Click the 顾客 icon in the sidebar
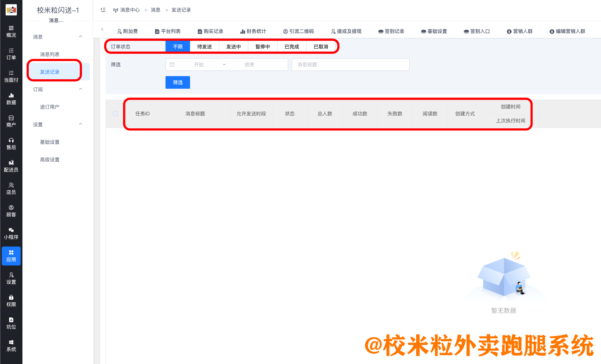Viewport: 601px width, 364px height. point(11,211)
